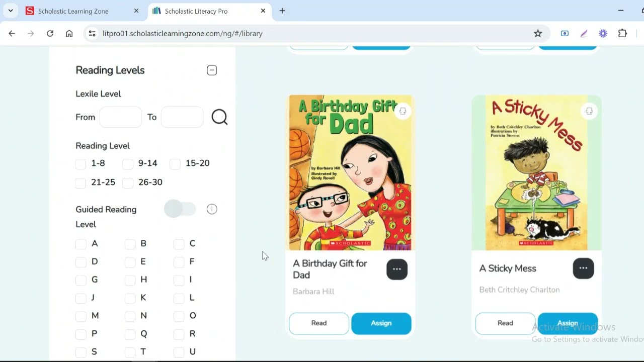Click the screen capture extension icon
The image size is (644, 362).
(565, 34)
